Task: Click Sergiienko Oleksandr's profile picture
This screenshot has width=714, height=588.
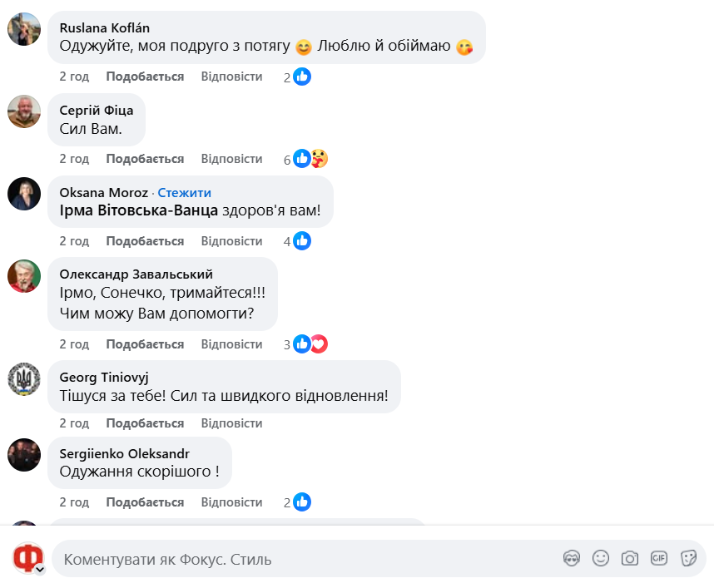Action: click(x=24, y=455)
